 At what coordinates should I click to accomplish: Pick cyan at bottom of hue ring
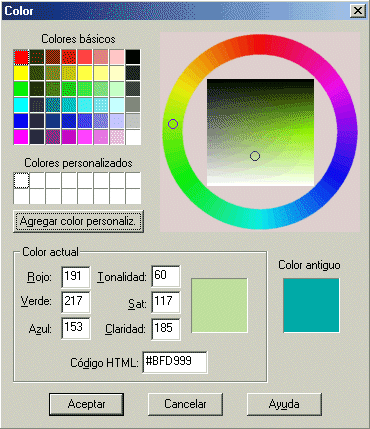260,219
